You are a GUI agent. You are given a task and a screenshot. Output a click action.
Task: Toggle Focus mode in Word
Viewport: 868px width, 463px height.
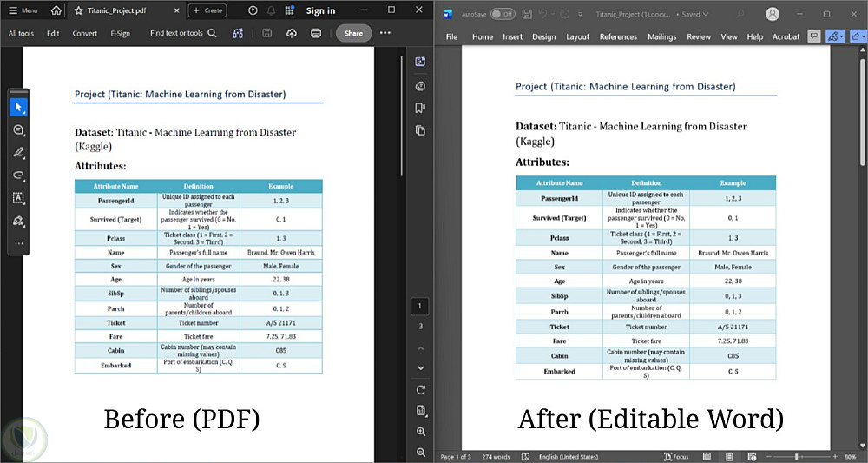[676, 457]
